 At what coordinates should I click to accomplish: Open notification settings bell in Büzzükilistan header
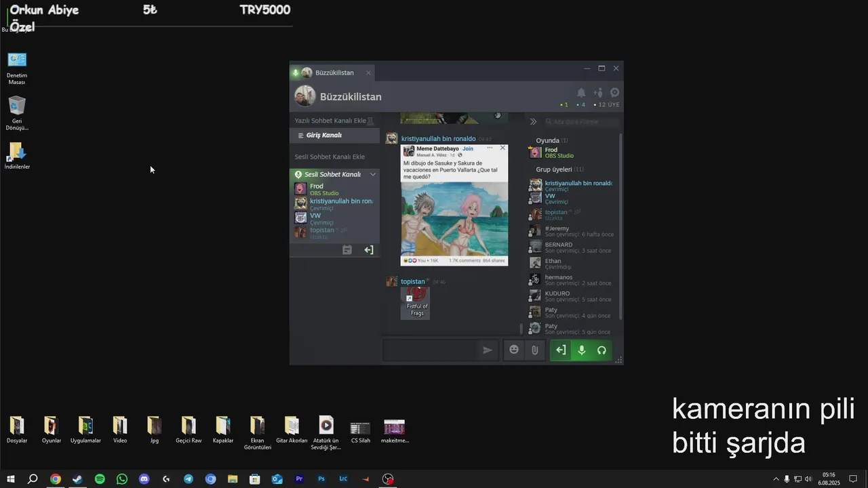[581, 93]
